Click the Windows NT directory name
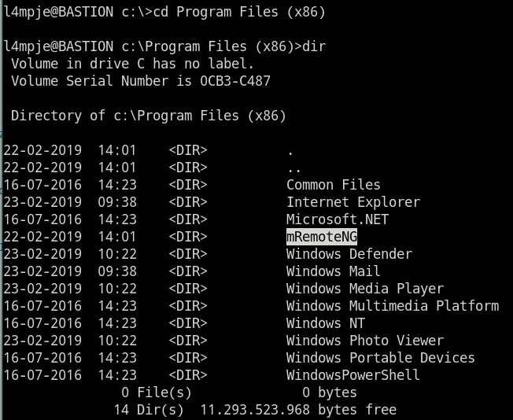The image size is (513, 420). point(325,323)
